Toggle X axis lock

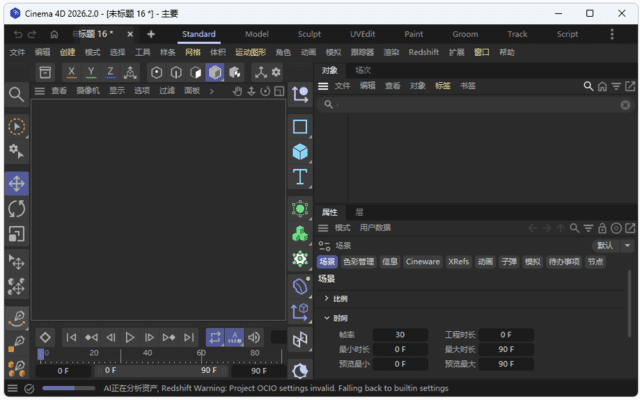pyautogui.click(x=71, y=73)
